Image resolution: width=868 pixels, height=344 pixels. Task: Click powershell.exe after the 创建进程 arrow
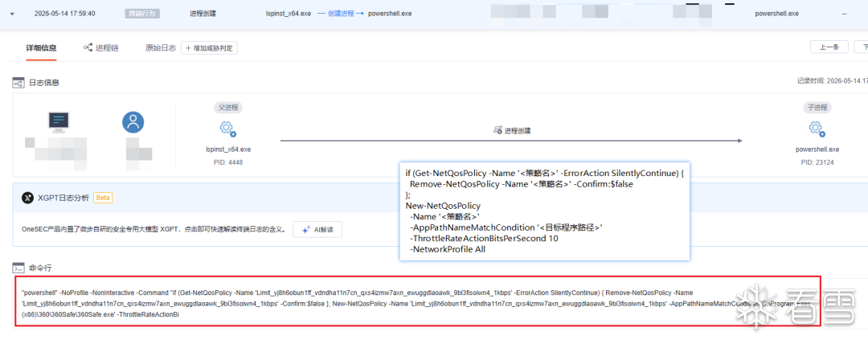(390, 14)
